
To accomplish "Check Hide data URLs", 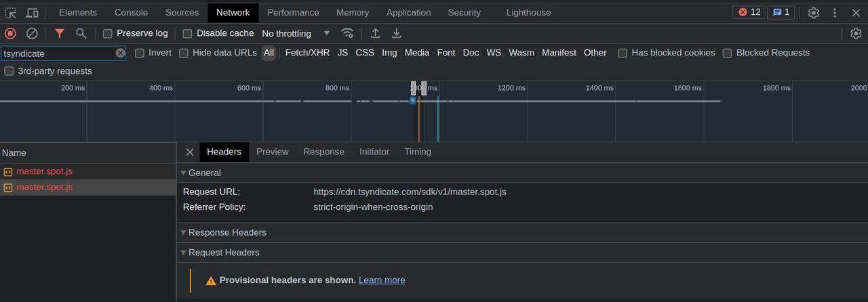I will 184,53.
